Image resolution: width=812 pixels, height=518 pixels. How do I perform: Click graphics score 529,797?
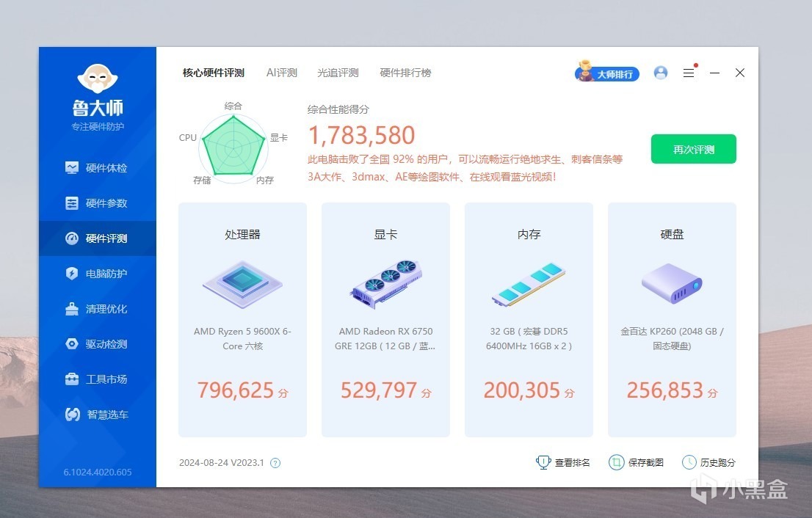(x=379, y=390)
